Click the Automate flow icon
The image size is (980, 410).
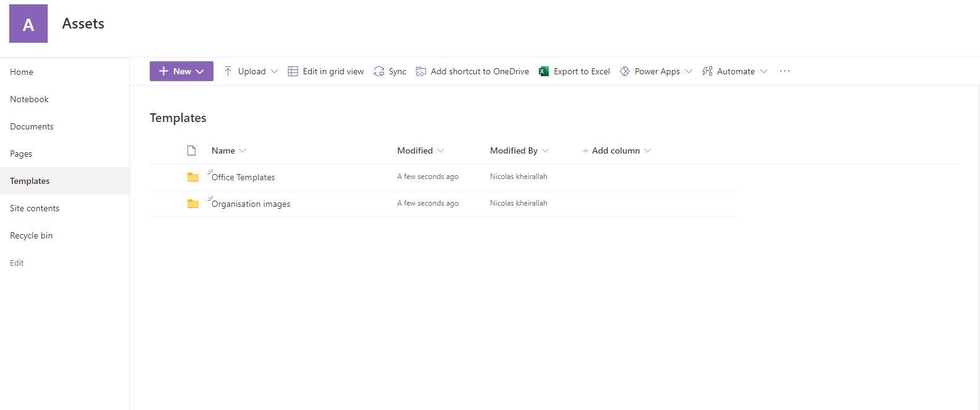click(707, 71)
